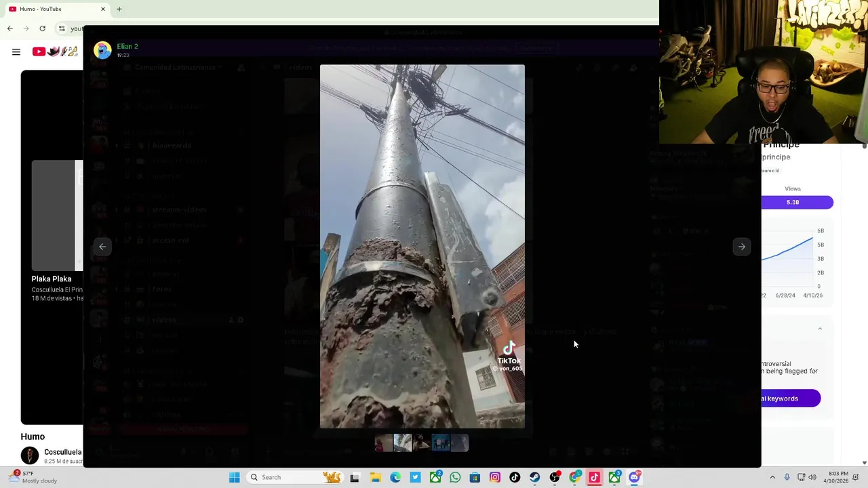Open the Humo video title
Image resolution: width=868 pixels, height=488 pixels.
(x=33, y=436)
